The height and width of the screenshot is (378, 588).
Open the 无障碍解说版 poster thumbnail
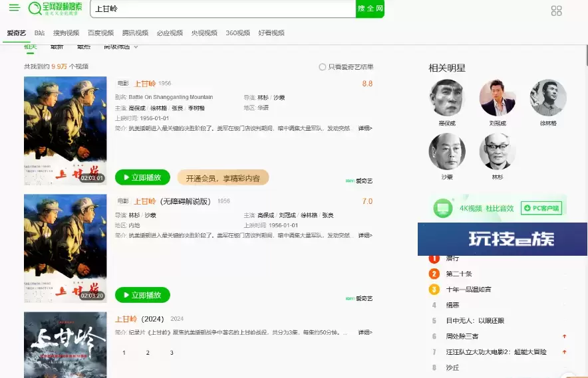(x=65, y=248)
